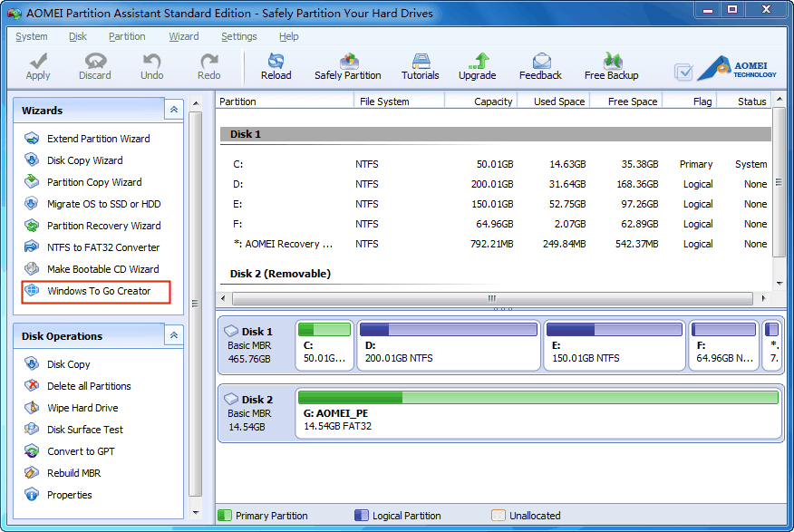
Task: Click the left sidebar scroll-up arrow
Action: click(196, 103)
